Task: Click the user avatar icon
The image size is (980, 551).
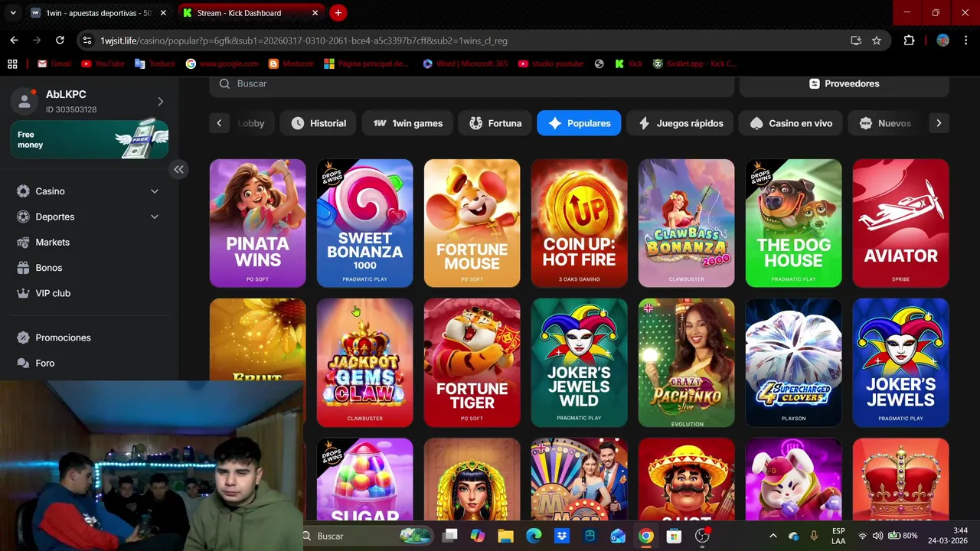Action: [x=24, y=101]
